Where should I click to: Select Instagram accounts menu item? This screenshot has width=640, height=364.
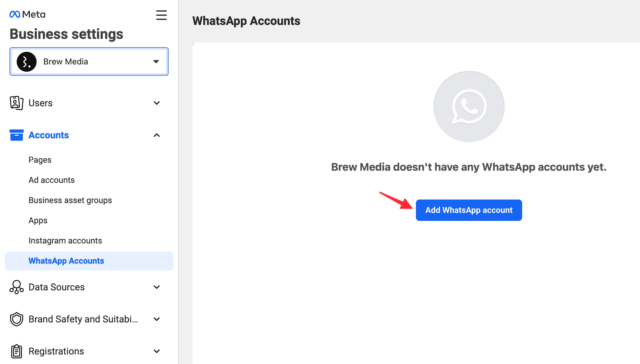65,241
